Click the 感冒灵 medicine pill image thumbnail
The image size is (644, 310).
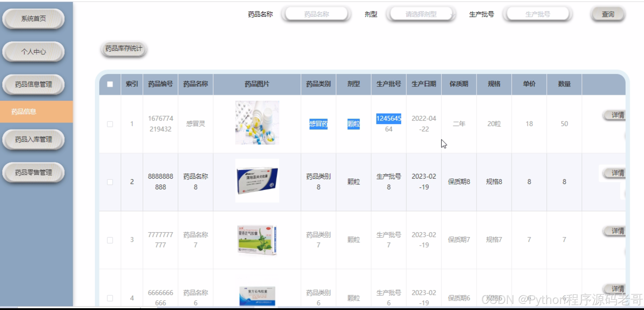(257, 123)
